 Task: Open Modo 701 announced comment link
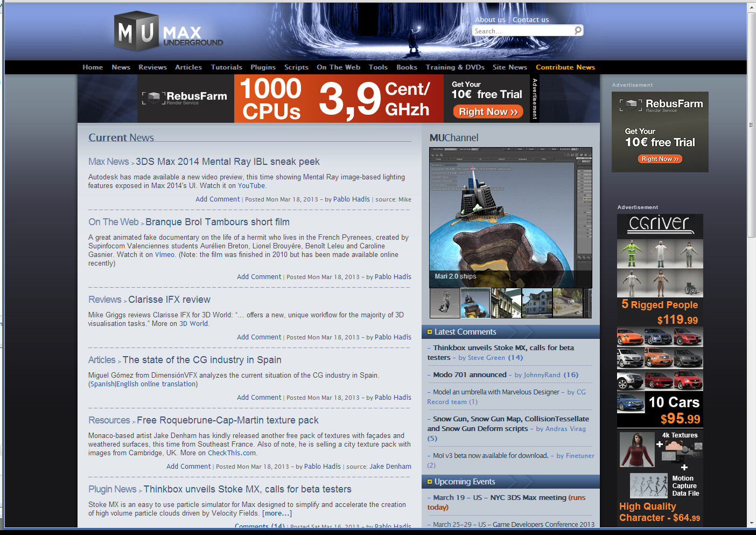pos(470,375)
